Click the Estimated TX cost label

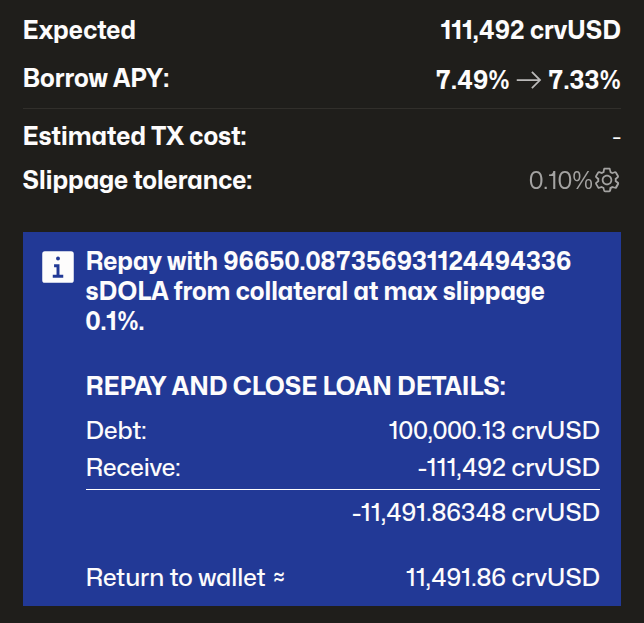pos(134,136)
